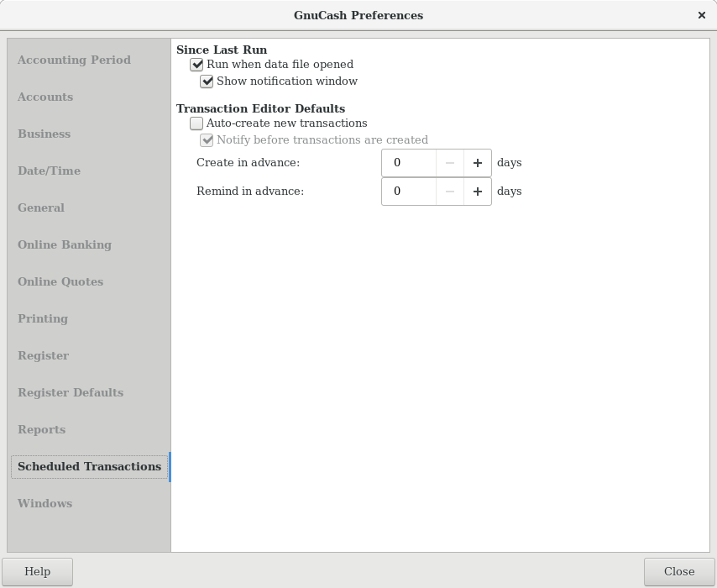Click the 'Create in advance:' label
The height and width of the screenshot is (588, 717).
coord(249,163)
